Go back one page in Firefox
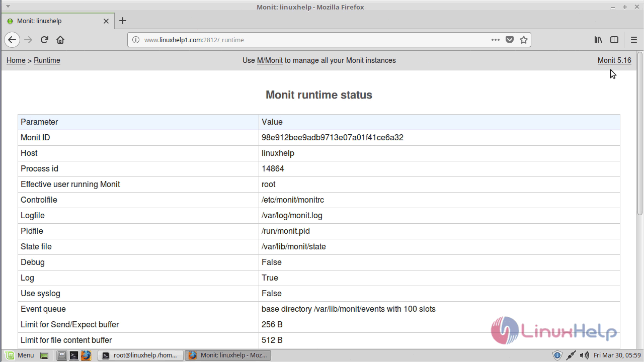Viewport: 644px width, 362px height. pos(12,40)
